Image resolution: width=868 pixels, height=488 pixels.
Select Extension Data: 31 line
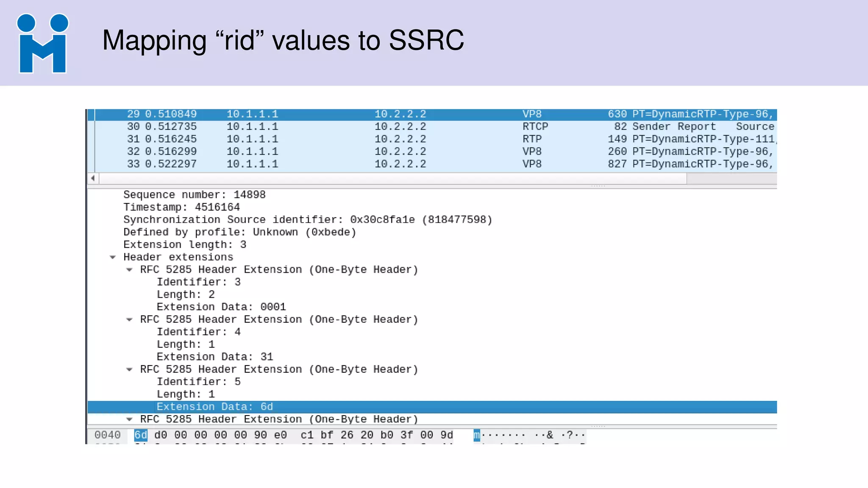tap(215, 357)
